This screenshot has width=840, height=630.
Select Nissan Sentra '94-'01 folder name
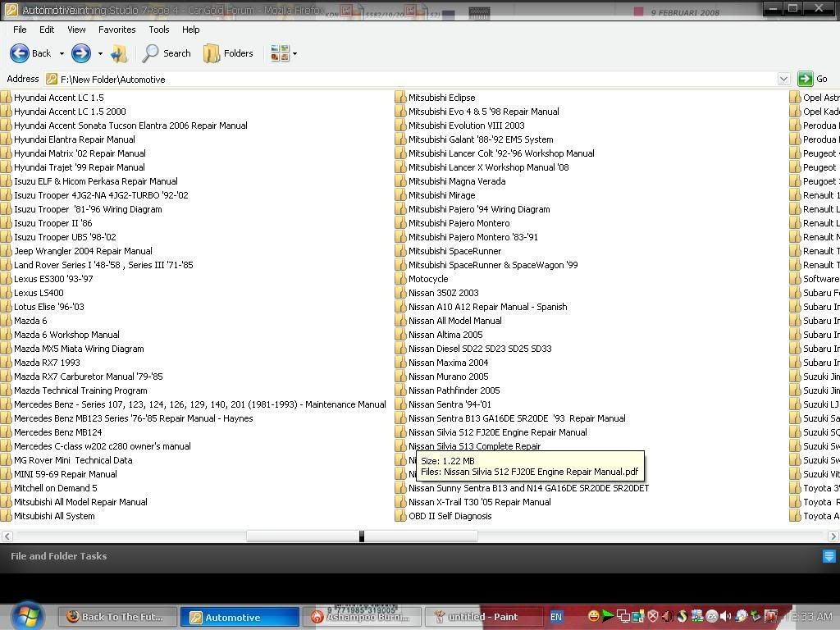[x=450, y=404]
